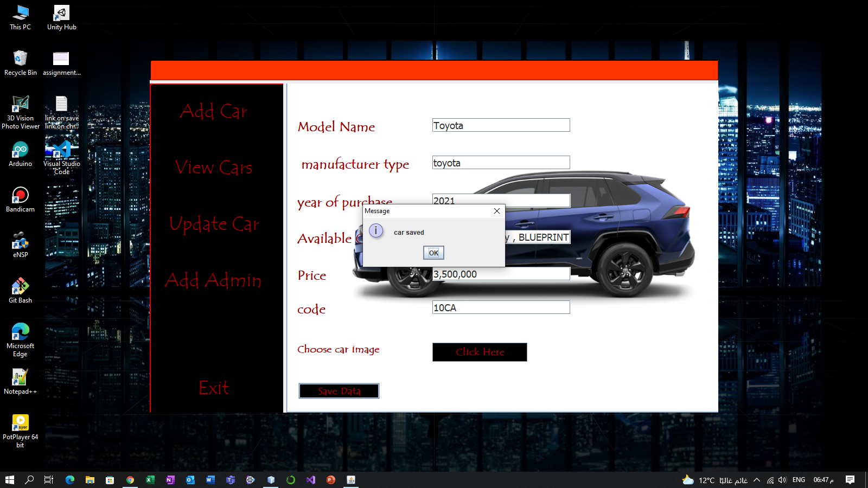Viewport: 868px width, 488px height.
Task: Close the Message dialog with X
Action: tap(497, 211)
